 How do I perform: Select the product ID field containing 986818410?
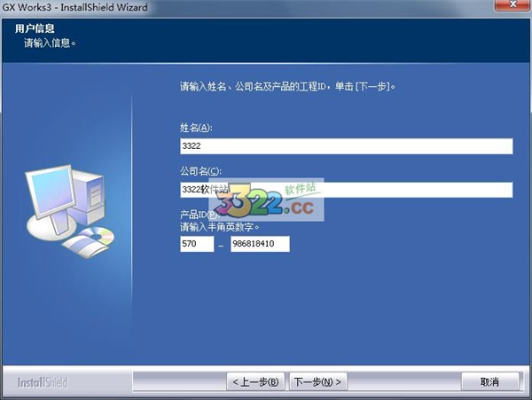coord(260,244)
